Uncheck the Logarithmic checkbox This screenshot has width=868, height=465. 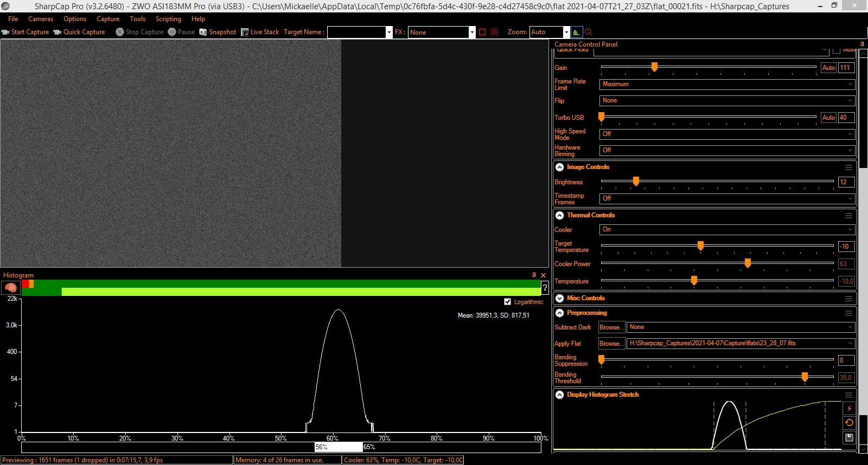point(507,302)
